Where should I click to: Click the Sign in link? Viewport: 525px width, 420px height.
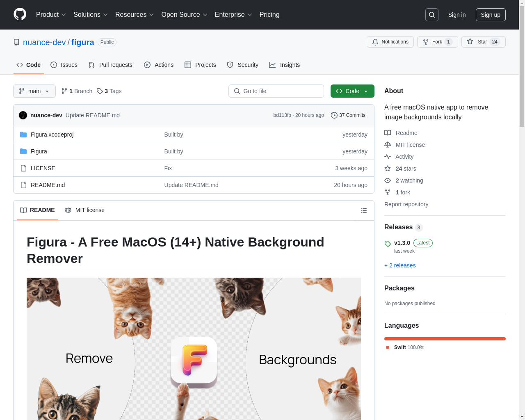pyautogui.click(x=457, y=15)
